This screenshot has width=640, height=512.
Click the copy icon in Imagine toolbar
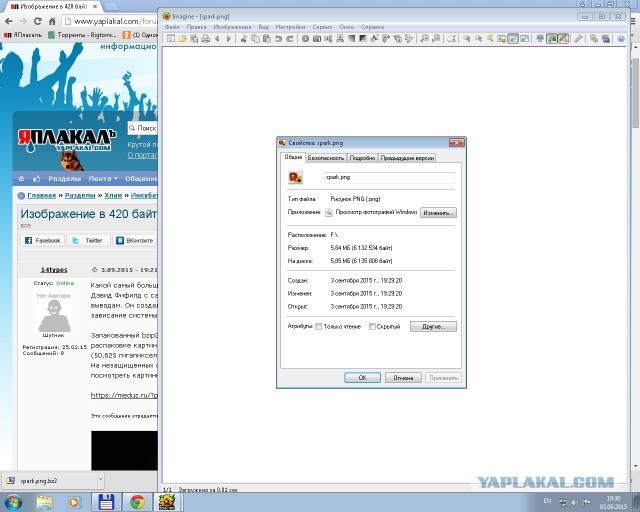(256, 38)
